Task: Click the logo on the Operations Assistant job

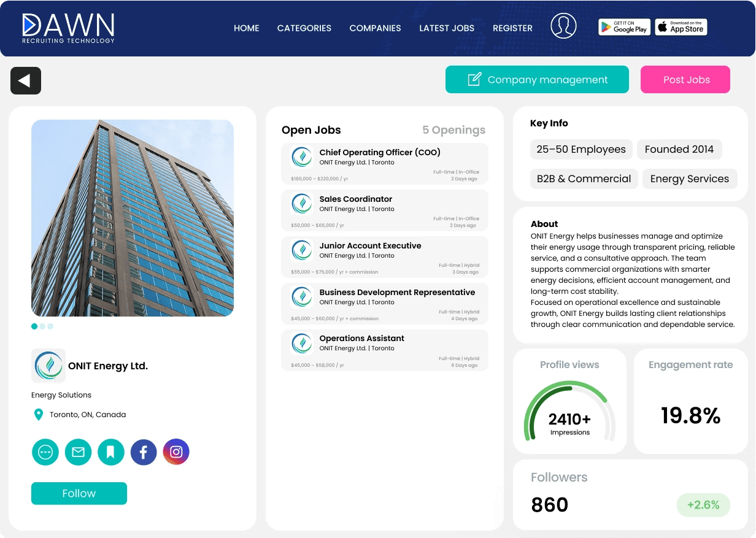Action: [x=302, y=343]
